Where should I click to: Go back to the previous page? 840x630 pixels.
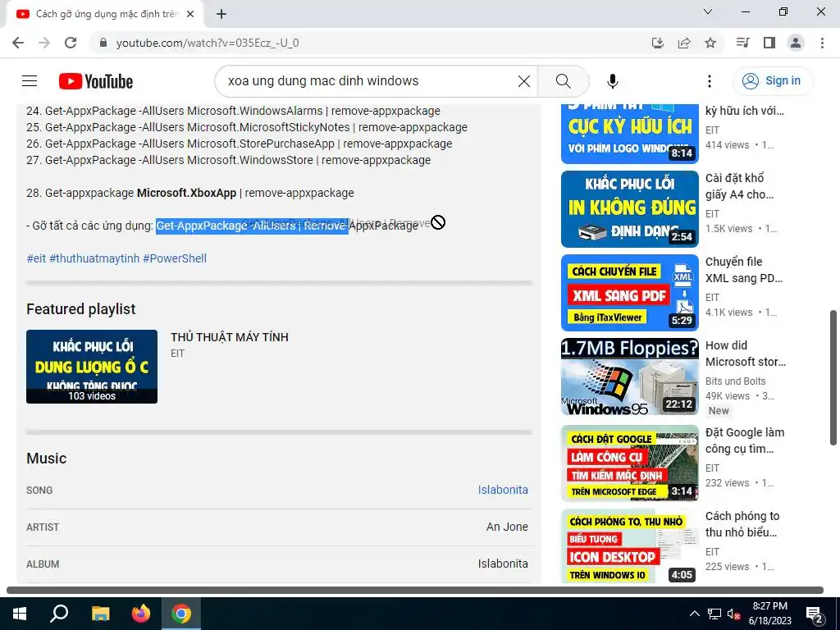point(18,43)
